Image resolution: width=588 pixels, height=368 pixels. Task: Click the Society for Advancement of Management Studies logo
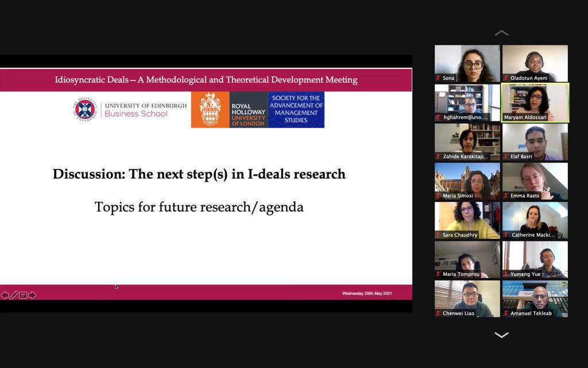point(296,110)
